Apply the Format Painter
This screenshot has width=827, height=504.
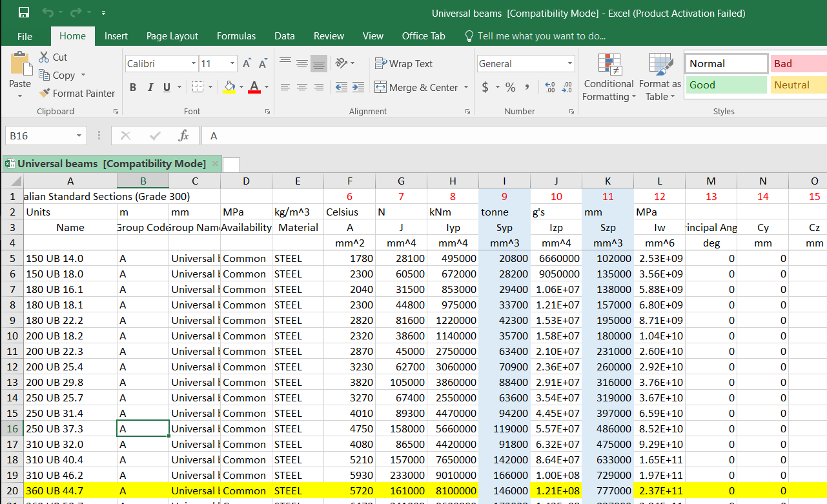[77, 93]
